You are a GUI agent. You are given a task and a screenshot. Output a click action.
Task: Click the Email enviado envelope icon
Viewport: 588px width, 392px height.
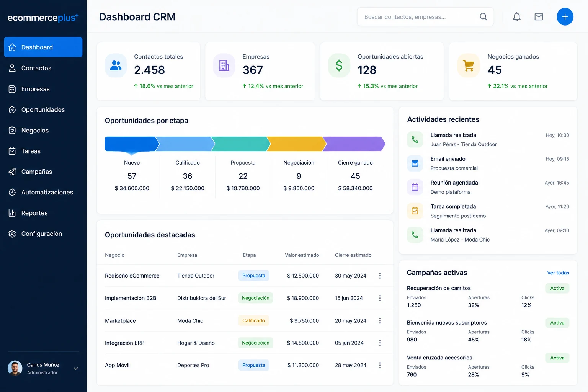pos(415,163)
